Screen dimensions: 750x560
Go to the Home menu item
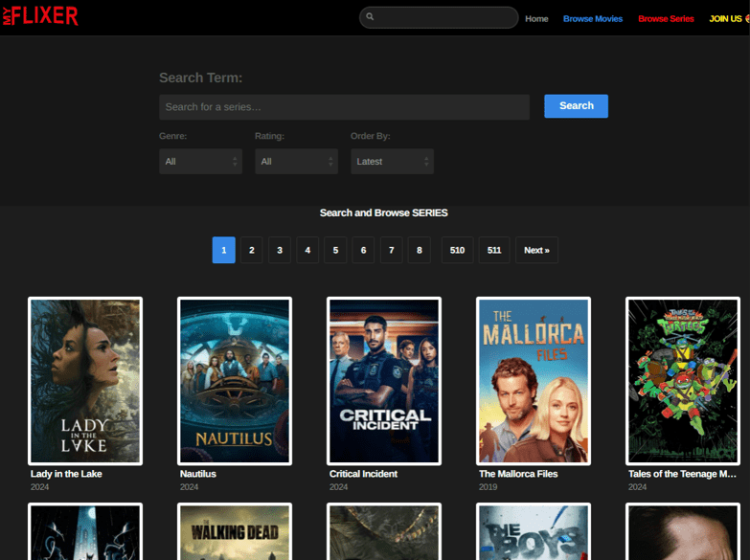click(x=536, y=19)
